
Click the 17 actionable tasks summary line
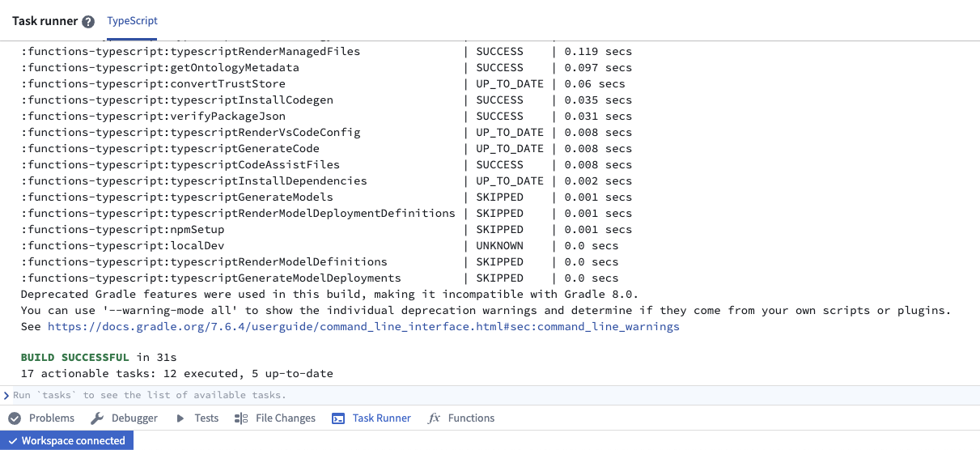[x=176, y=374]
